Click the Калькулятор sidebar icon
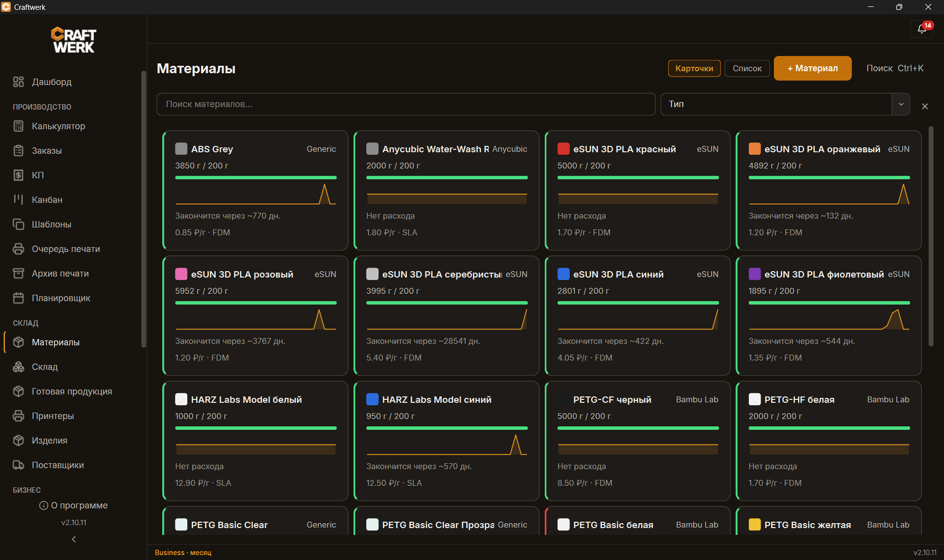 pos(19,126)
